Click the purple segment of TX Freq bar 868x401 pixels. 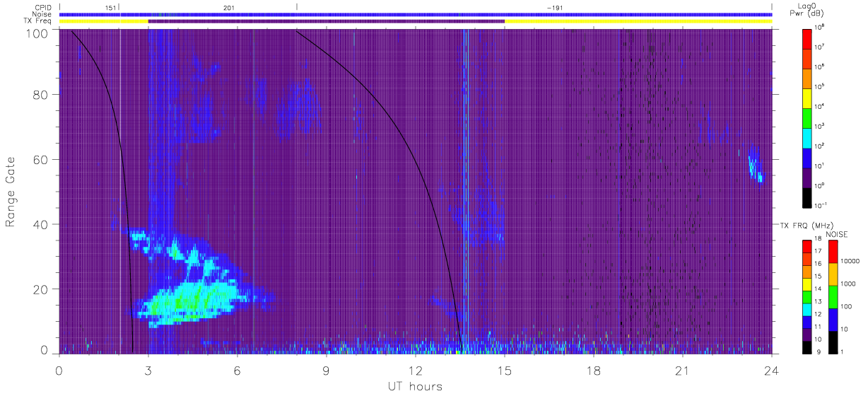pos(327,21)
